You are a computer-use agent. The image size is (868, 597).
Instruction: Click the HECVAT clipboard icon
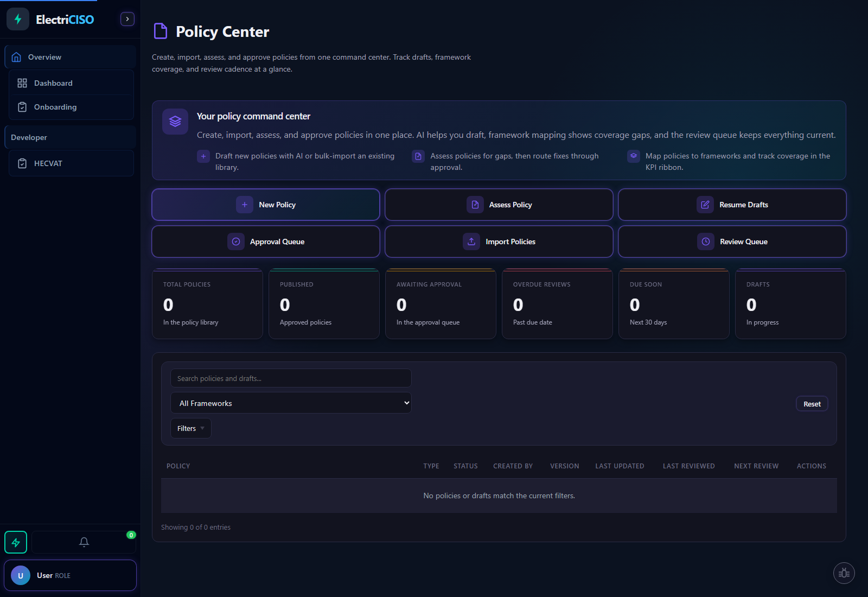coord(22,163)
